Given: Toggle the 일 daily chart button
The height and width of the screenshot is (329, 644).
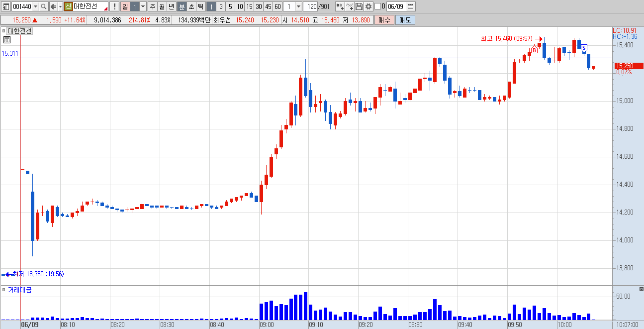Looking at the screenshot, I should (125, 6).
